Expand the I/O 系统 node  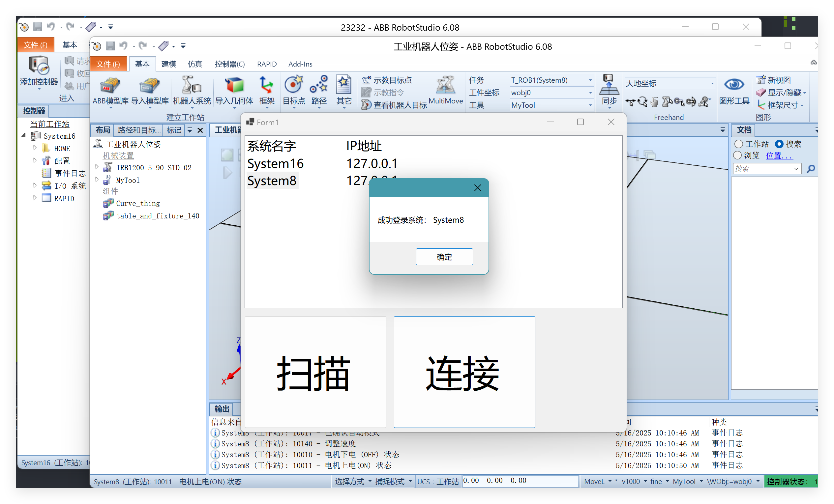point(35,185)
